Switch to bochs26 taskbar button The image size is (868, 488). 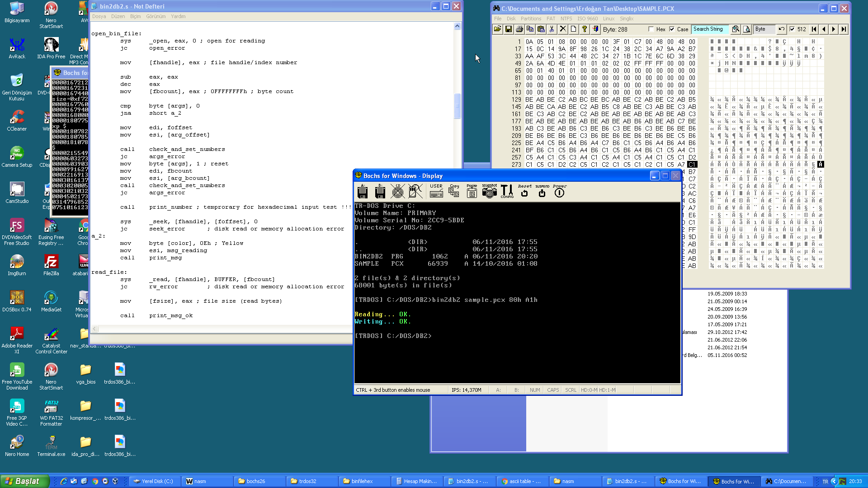click(260, 481)
